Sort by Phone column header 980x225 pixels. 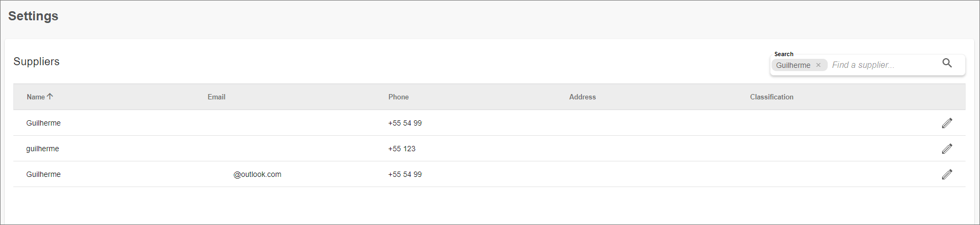(x=399, y=97)
